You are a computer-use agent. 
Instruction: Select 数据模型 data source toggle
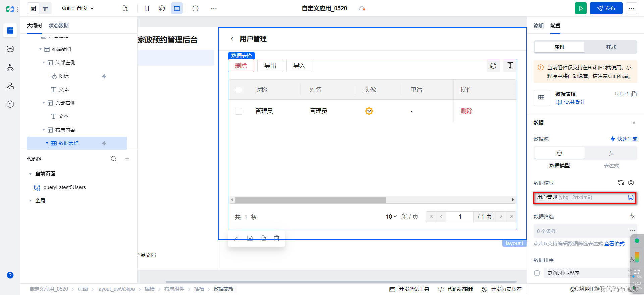click(559, 153)
